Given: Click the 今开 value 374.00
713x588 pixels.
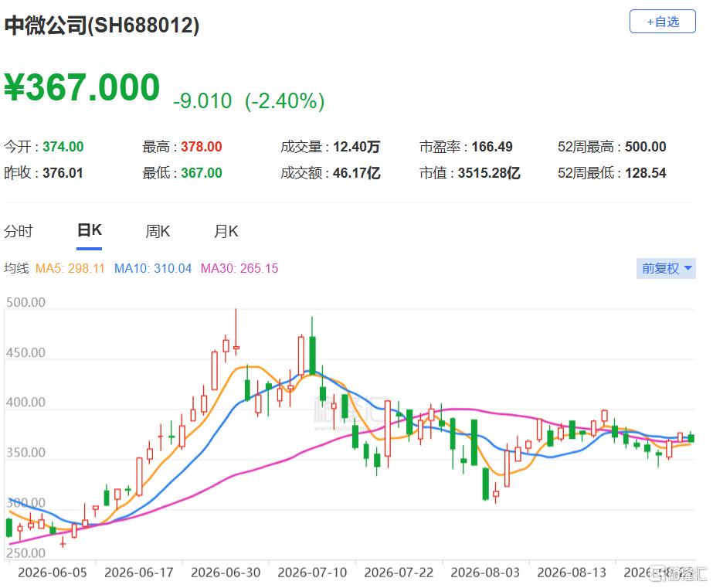Looking at the screenshot, I should click(x=63, y=147).
